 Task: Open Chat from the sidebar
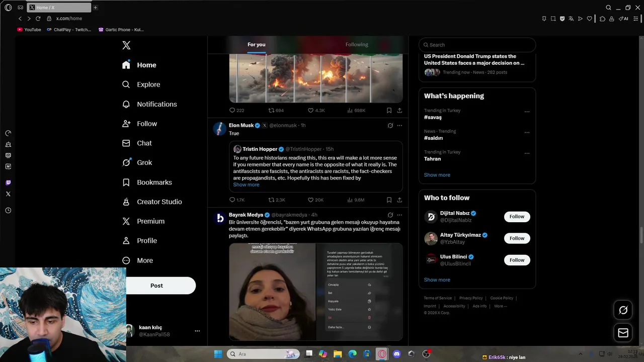137,143
